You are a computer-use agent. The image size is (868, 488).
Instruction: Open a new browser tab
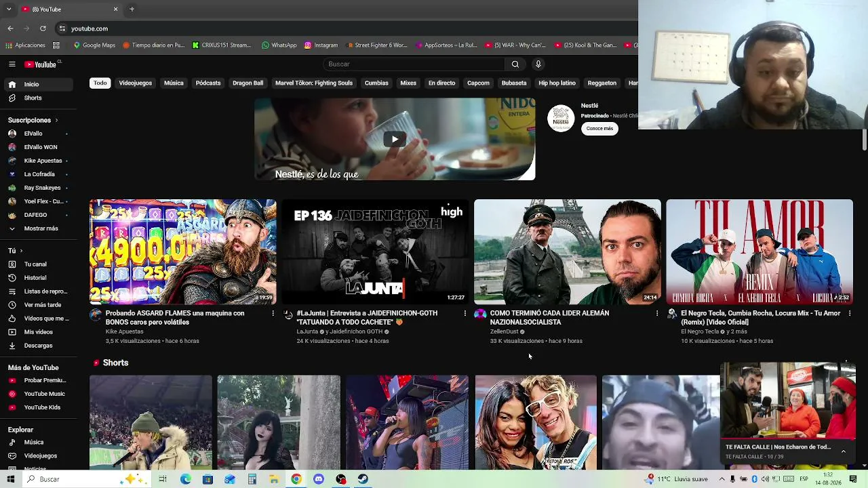132,9
